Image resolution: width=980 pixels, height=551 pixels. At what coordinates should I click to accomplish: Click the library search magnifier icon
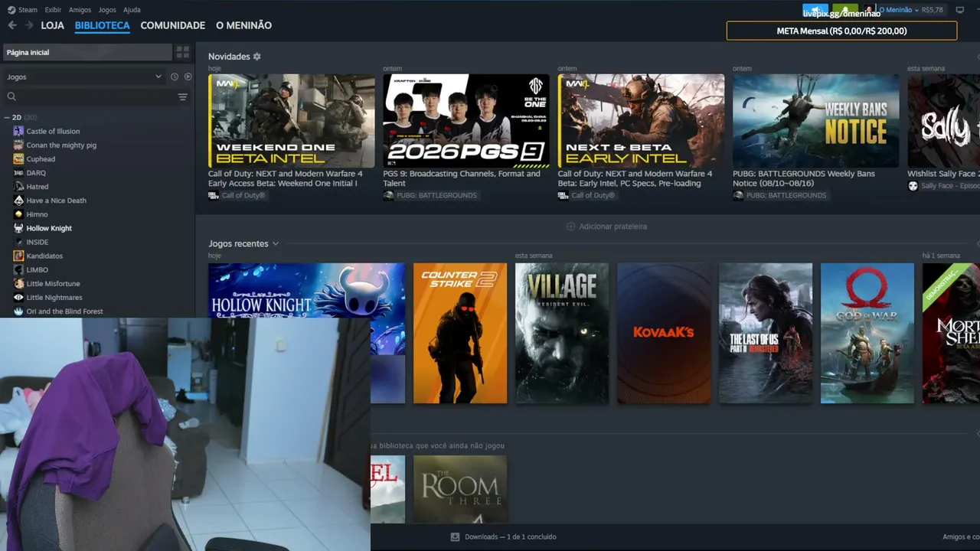[x=11, y=96]
